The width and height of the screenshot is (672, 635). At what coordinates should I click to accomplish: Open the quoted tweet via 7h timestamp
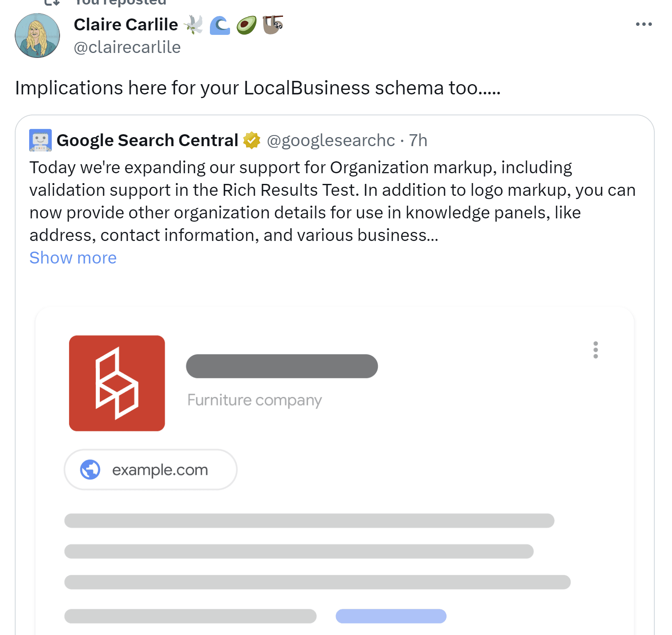pyautogui.click(x=418, y=140)
